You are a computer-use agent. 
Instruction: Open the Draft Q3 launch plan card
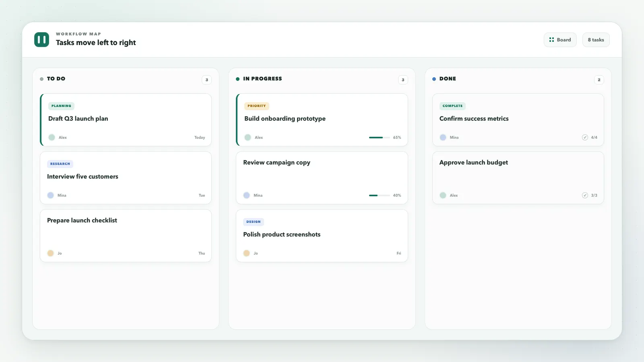coord(126,120)
